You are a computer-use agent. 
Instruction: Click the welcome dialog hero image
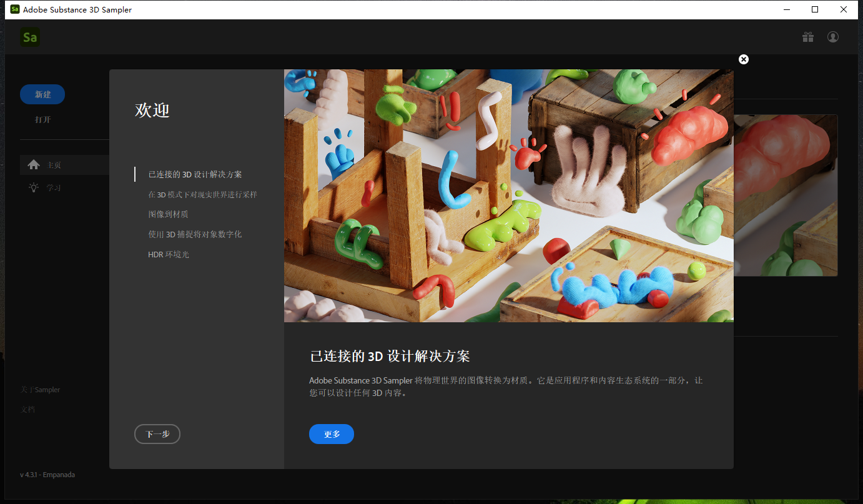(x=508, y=195)
